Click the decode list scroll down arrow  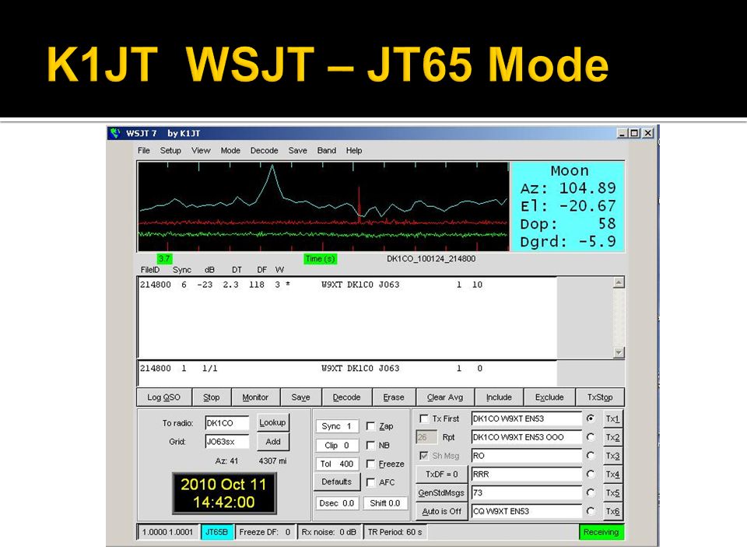pos(619,352)
